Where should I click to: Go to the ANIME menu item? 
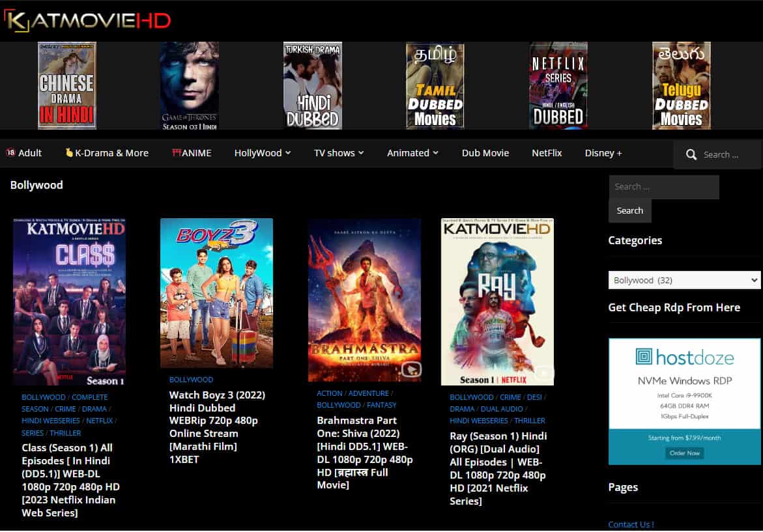click(x=192, y=153)
